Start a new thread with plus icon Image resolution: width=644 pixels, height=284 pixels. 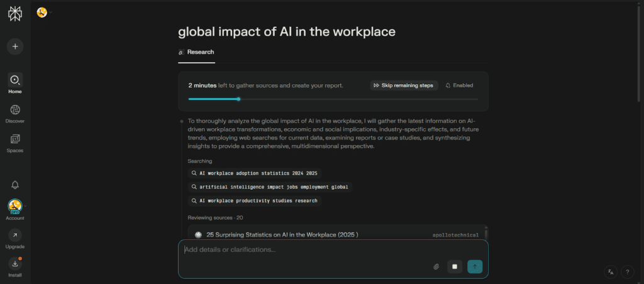[x=14, y=46]
